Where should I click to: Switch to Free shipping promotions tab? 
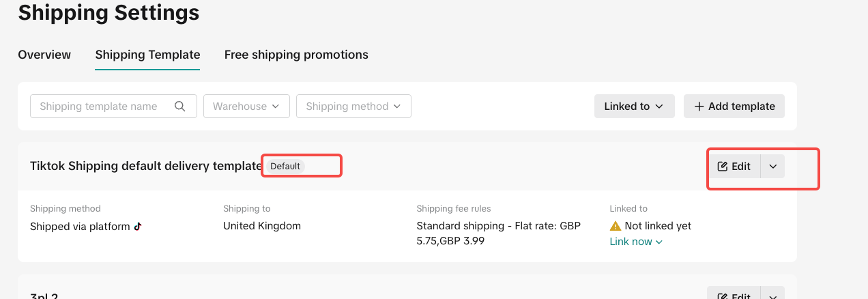(296, 55)
